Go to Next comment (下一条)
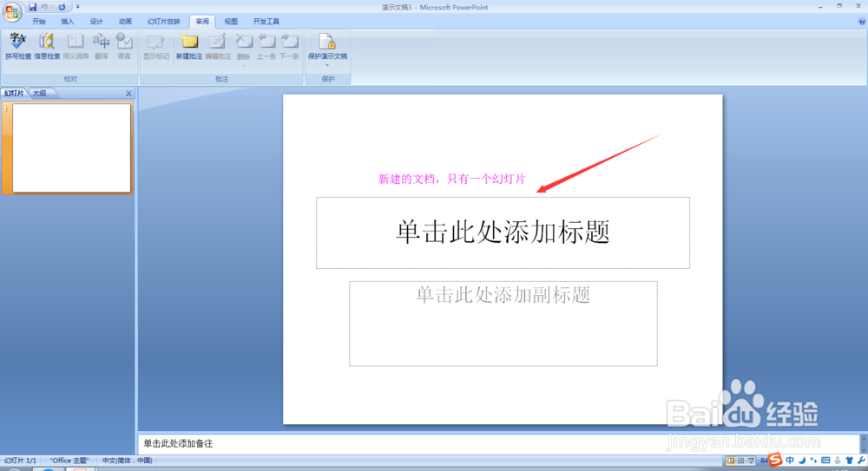868x471 pixels. point(290,46)
